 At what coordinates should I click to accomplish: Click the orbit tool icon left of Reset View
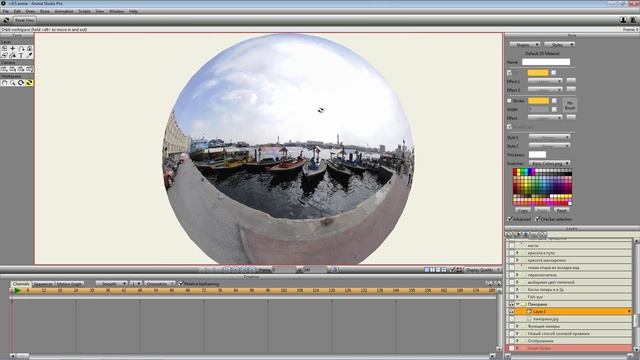click(x=6, y=20)
